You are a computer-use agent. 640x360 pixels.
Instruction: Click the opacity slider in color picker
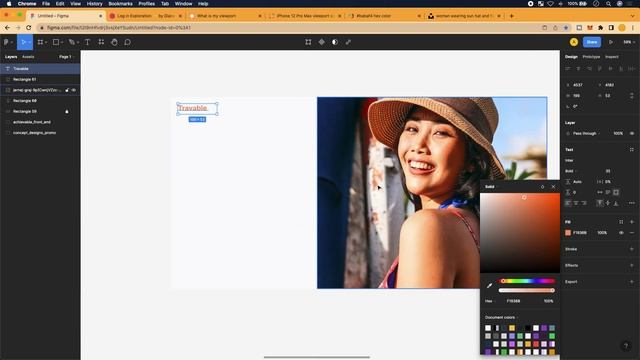527,290
